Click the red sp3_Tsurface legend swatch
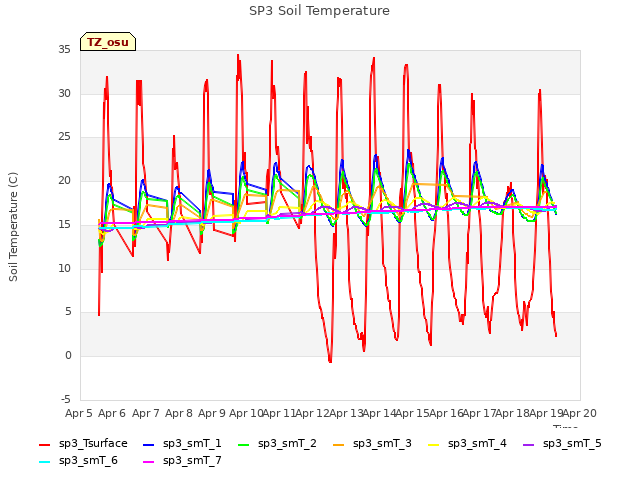The image size is (640, 480). pyautogui.click(x=44, y=444)
